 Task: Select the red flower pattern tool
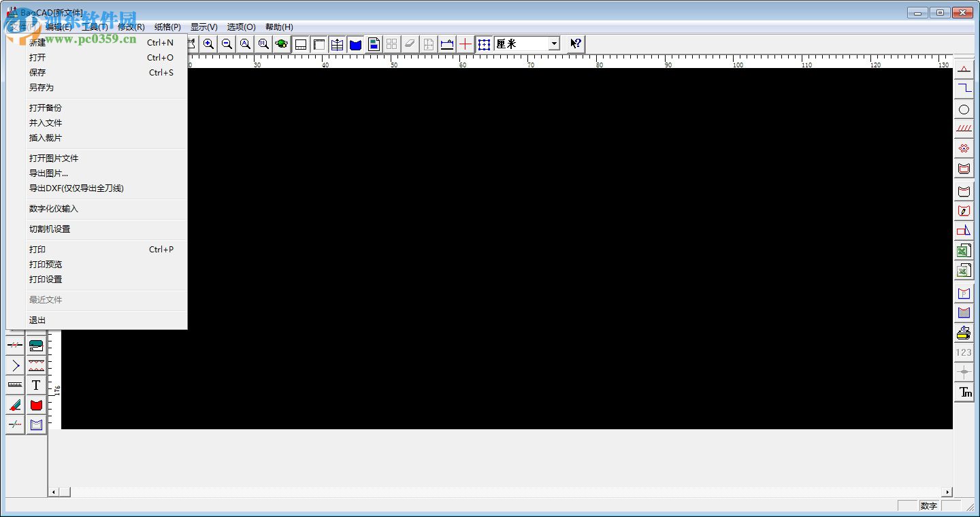(x=964, y=148)
